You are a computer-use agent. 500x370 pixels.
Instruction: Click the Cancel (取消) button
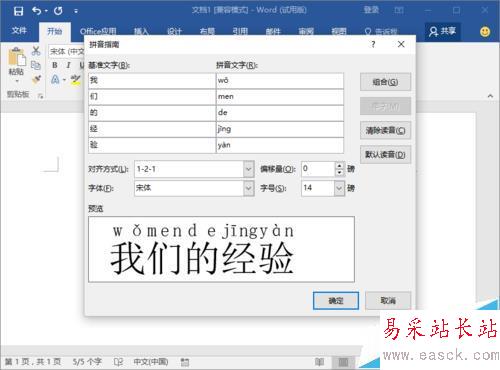coord(388,301)
